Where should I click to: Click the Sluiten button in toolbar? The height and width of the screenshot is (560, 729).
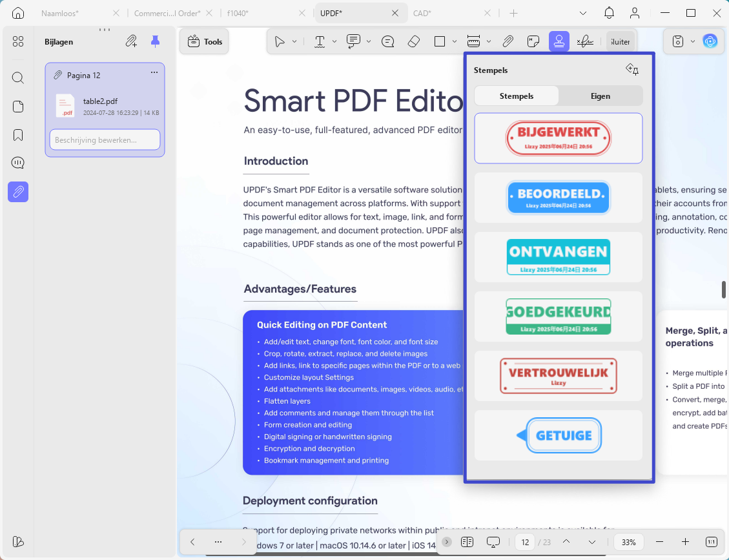(620, 41)
